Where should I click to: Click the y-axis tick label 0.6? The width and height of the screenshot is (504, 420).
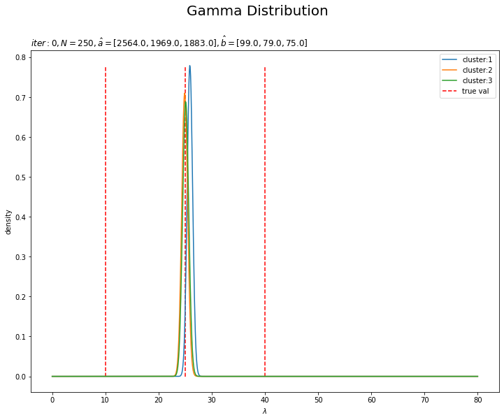click(x=20, y=138)
